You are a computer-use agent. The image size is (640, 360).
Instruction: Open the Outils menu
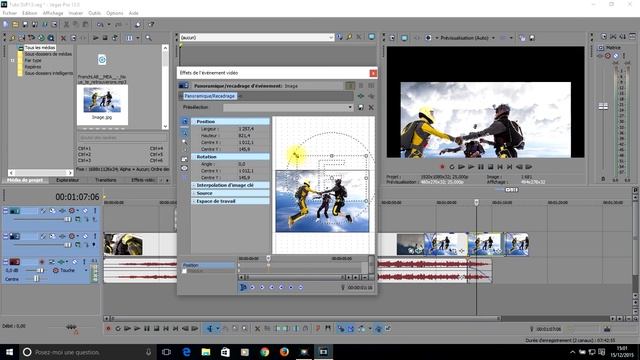tap(94, 13)
